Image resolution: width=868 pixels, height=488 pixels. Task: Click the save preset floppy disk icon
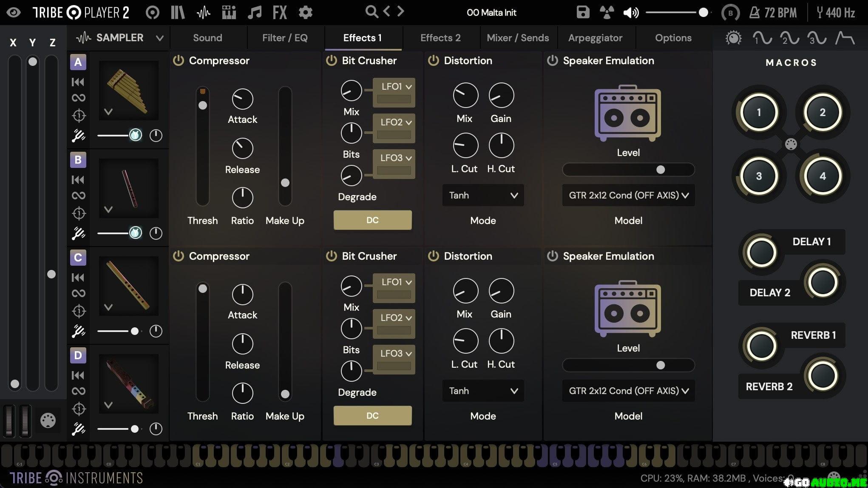pyautogui.click(x=583, y=12)
